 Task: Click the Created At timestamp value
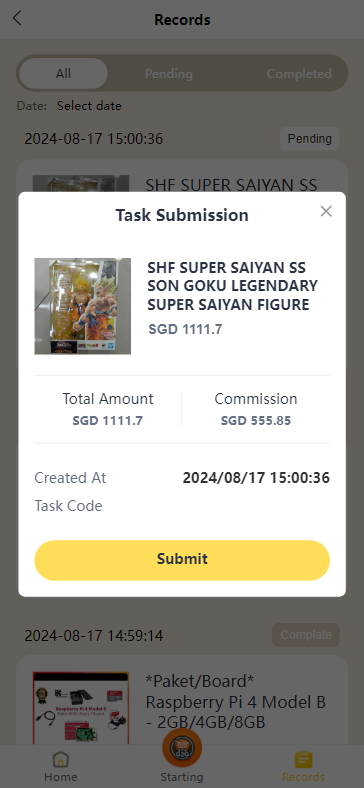(256, 477)
